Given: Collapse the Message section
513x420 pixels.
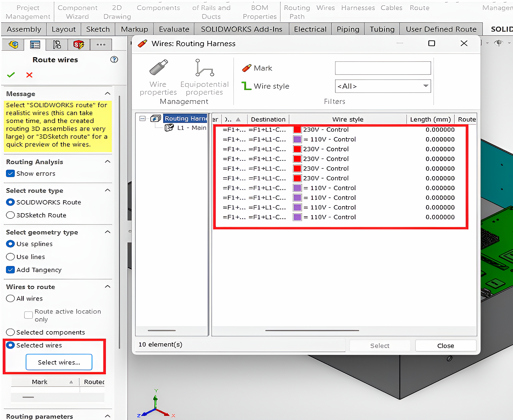Looking at the screenshot, I should point(108,94).
